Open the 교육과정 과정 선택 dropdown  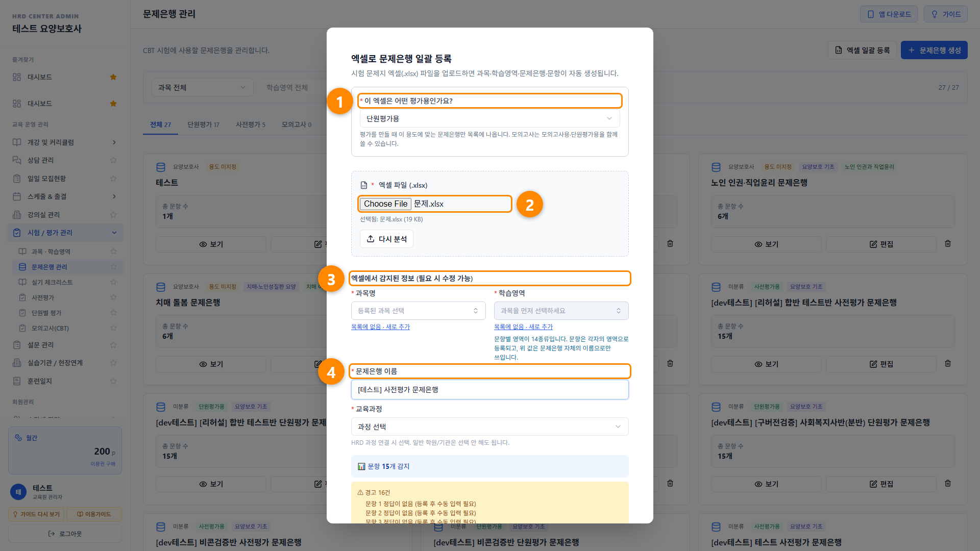coord(489,427)
